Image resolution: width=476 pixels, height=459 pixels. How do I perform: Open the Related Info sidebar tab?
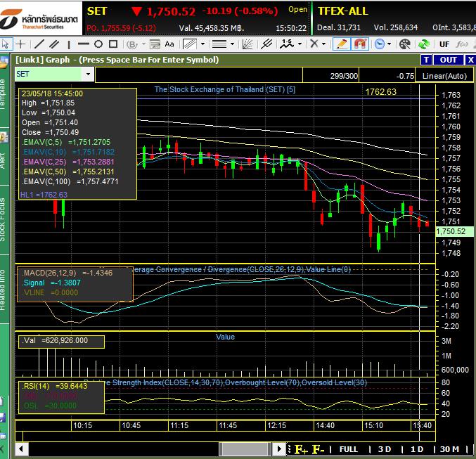pos(4,290)
